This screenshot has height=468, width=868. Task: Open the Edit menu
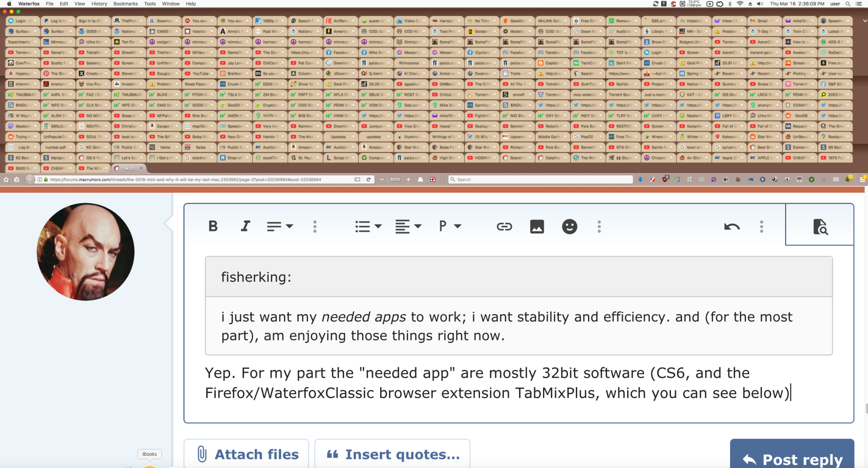(64, 3)
